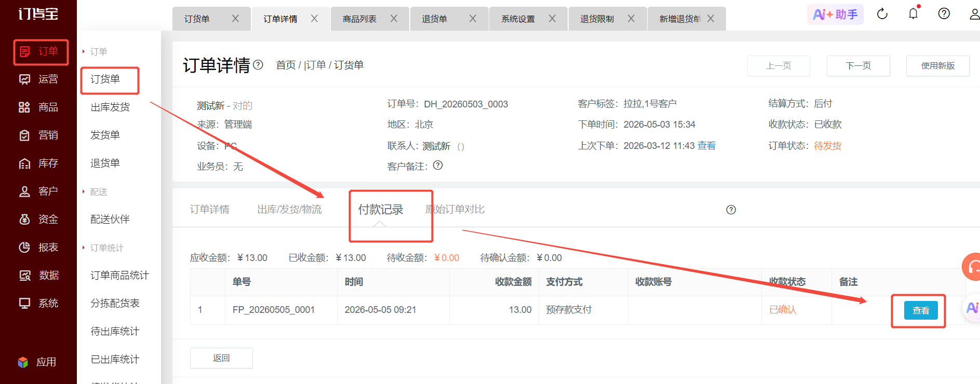Close the 订货单 page tab

[x=235, y=19]
